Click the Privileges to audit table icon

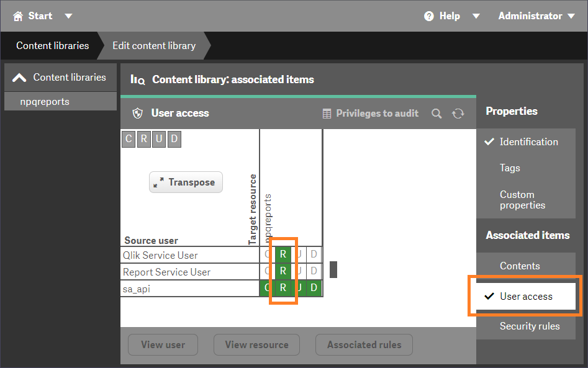(x=327, y=114)
